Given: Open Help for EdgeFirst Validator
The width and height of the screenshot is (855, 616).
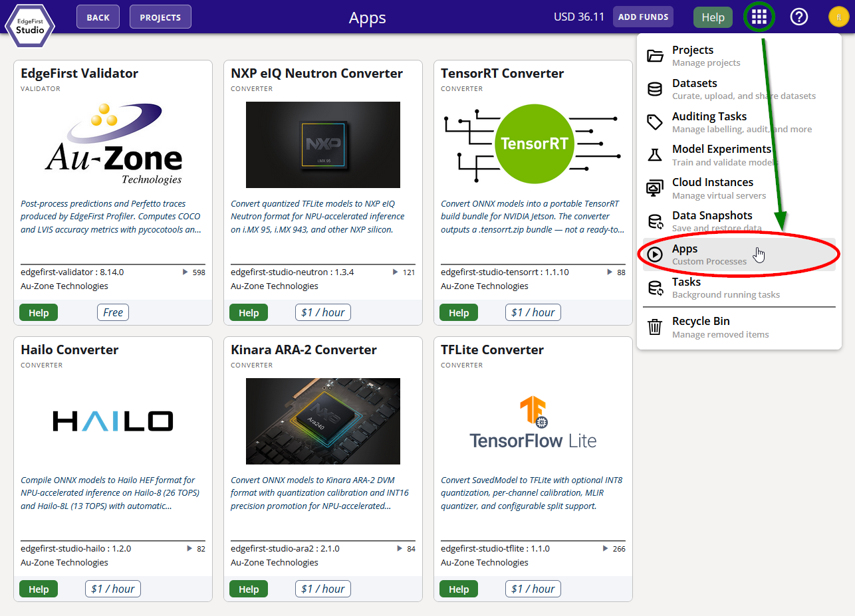Looking at the screenshot, I should pyautogui.click(x=39, y=312).
